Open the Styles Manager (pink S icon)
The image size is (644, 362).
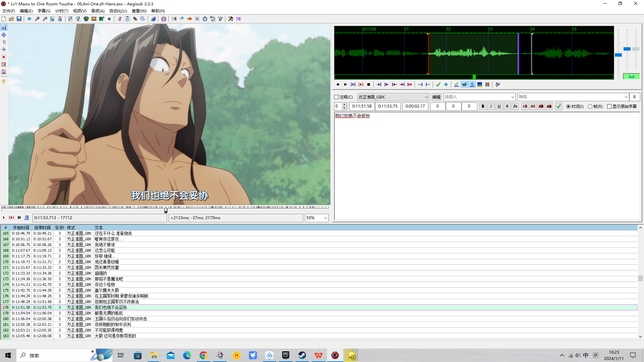(x=120, y=19)
